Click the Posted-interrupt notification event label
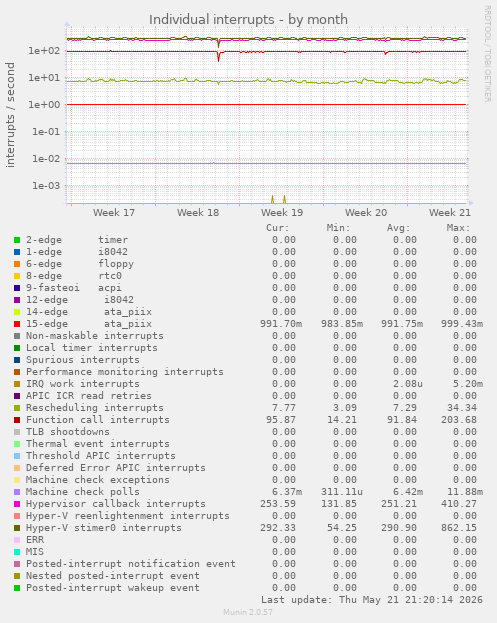The image size is (497, 623). coord(131,564)
